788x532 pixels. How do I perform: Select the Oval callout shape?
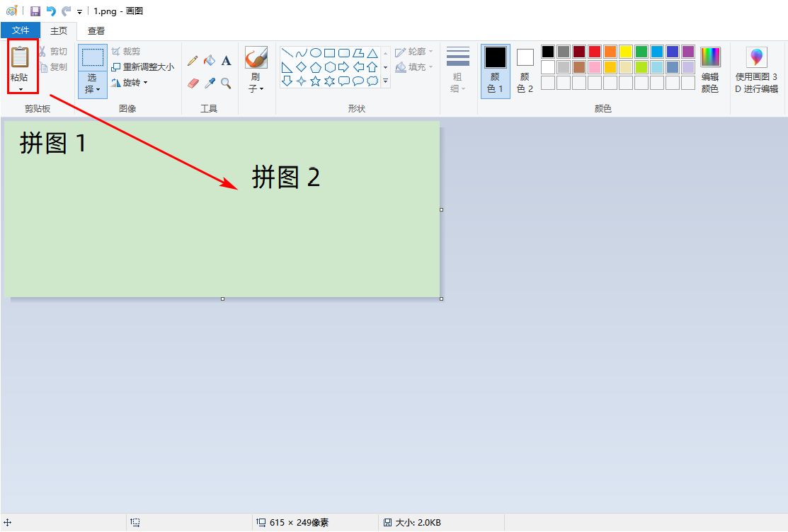pyautogui.click(x=358, y=81)
